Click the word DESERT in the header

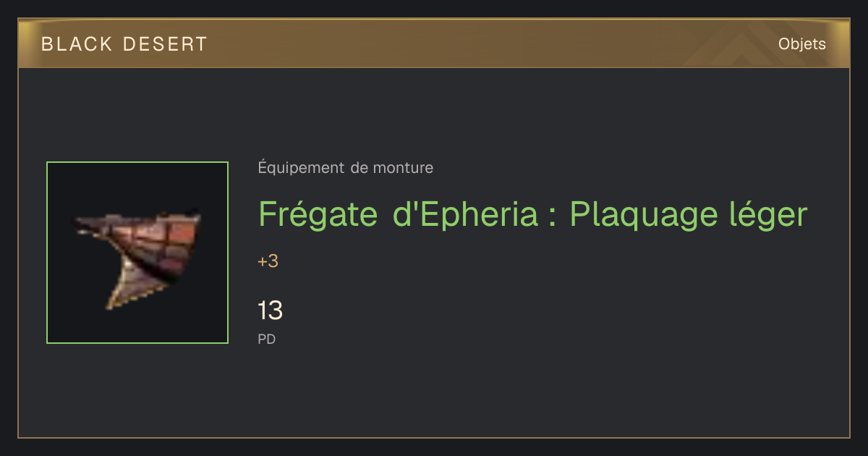[165, 44]
